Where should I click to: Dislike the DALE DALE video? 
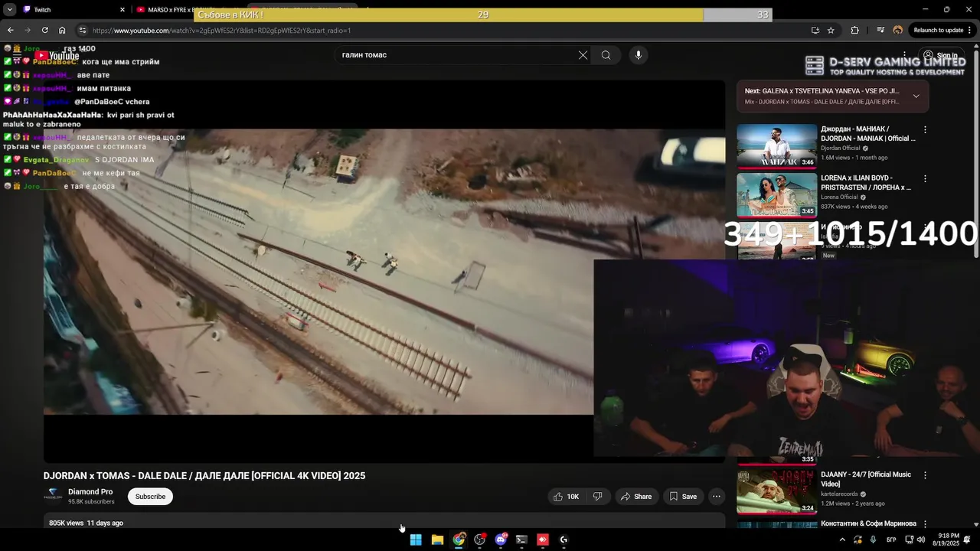(x=597, y=497)
